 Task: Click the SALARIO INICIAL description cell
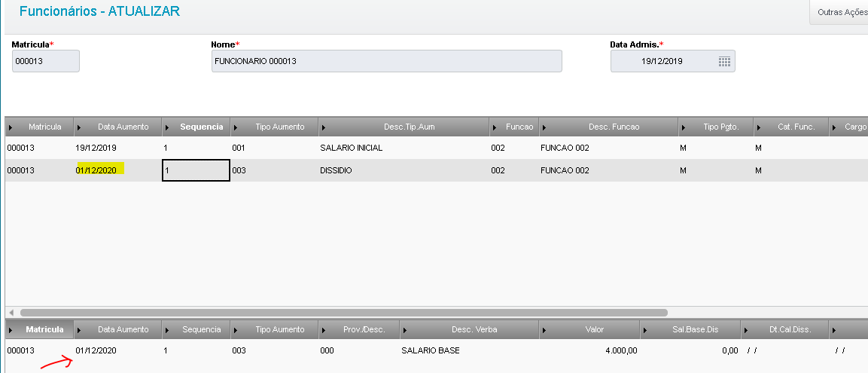pyautogui.click(x=404, y=148)
